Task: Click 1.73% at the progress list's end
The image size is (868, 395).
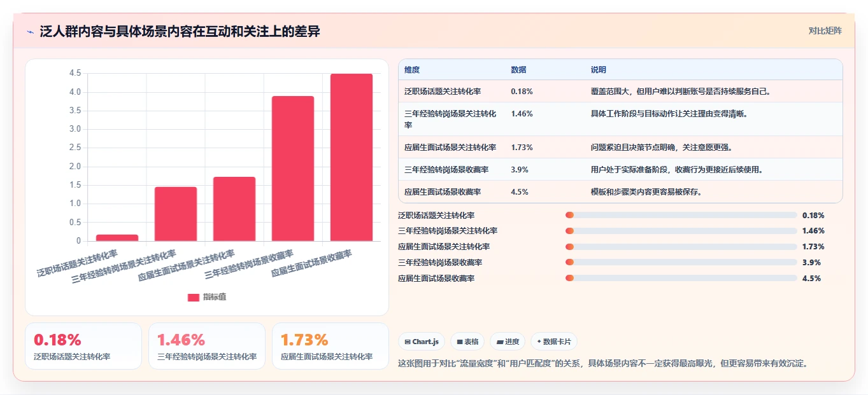Action: (813, 247)
